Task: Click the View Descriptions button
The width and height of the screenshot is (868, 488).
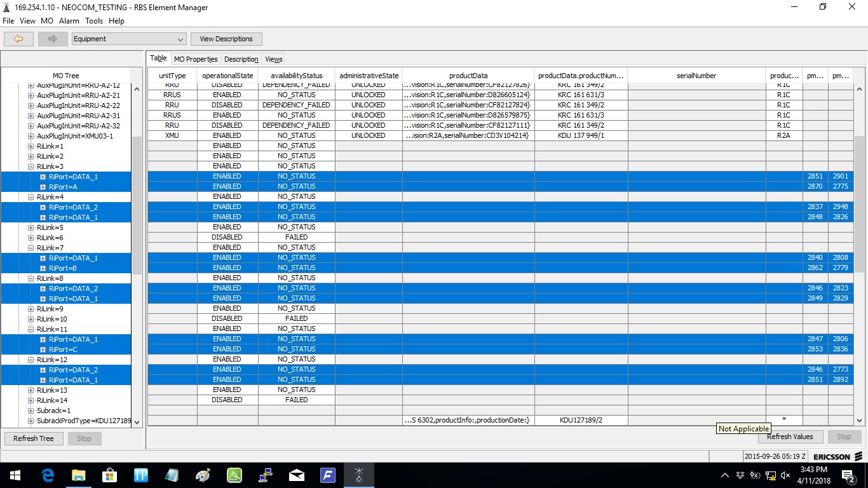Action: pos(226,39)
